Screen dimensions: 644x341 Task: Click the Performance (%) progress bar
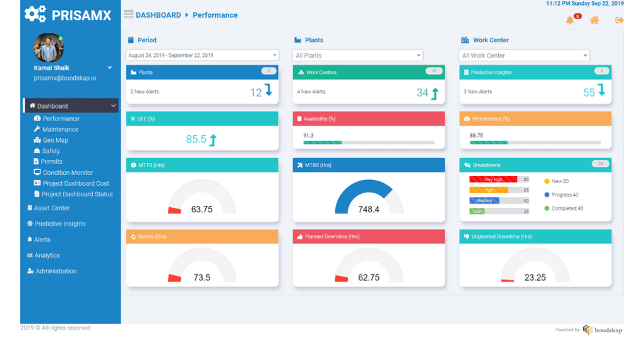click(535, 143)
